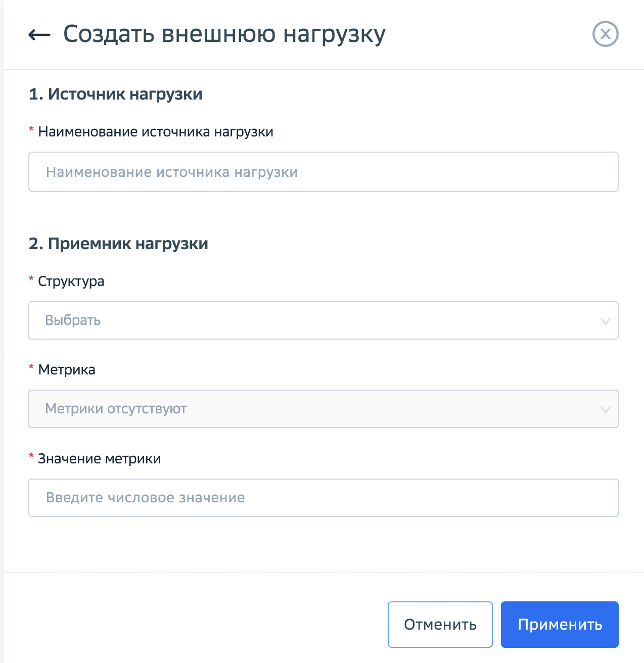Click the chevron in the Метрика field
The width and height of the screenshot is (644, 663).
click(x=605, y=409)
